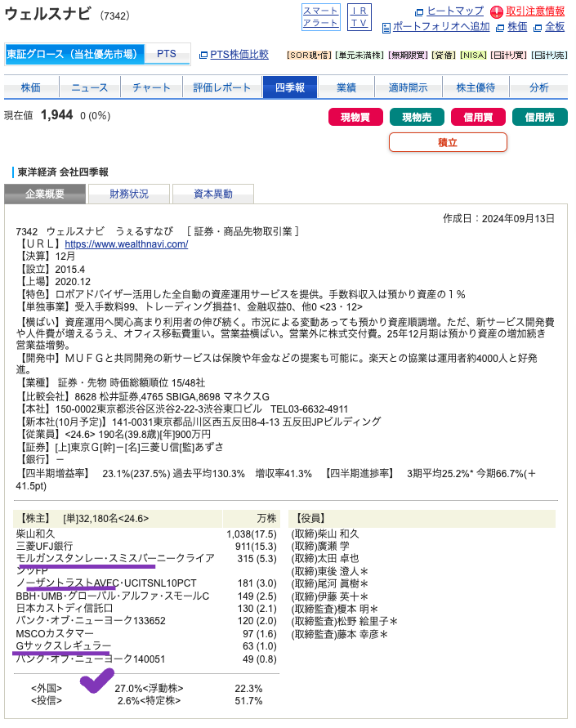The width and height of the screenshot is (576, 728).
Task: Click the 現物売 button
Action: coord(417,117)
